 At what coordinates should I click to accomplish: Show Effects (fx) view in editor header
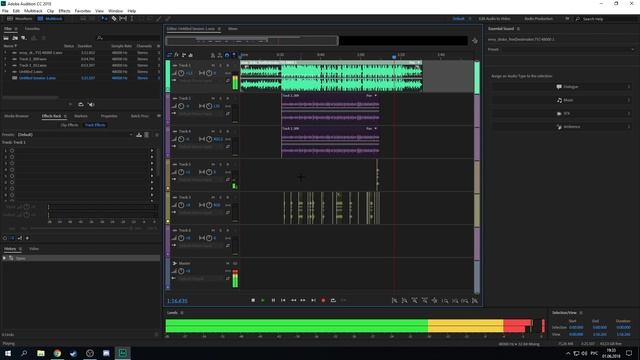click(x=177, y=55)
